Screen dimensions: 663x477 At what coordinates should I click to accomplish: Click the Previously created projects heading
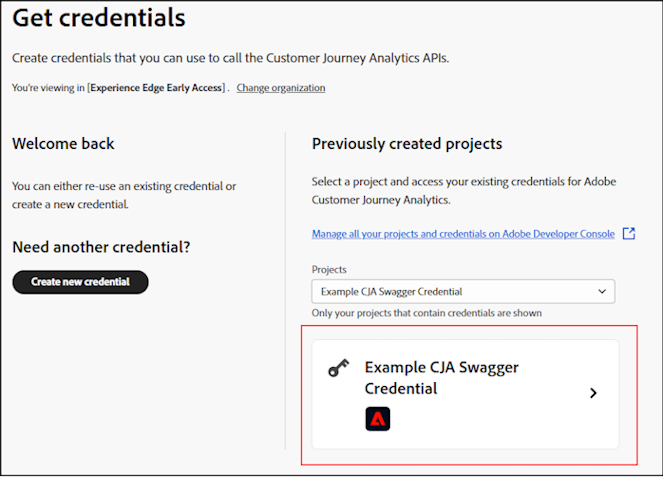pyautogui.click(x=407, y=144)
